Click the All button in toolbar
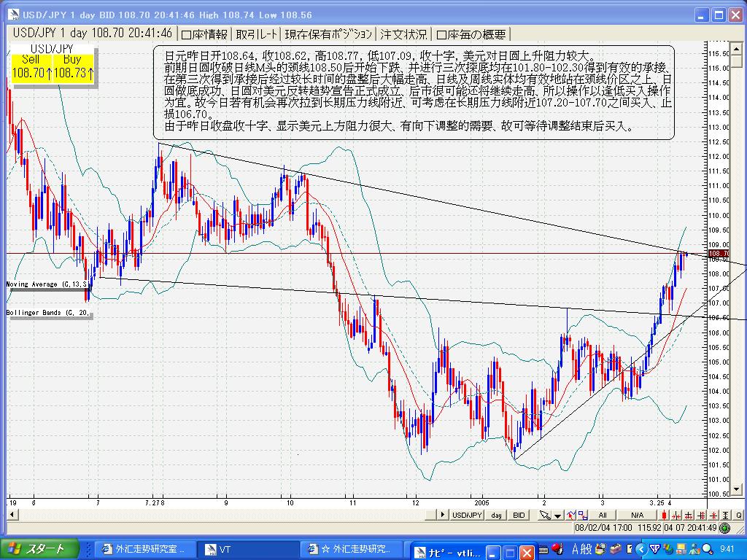 (603, 515)
